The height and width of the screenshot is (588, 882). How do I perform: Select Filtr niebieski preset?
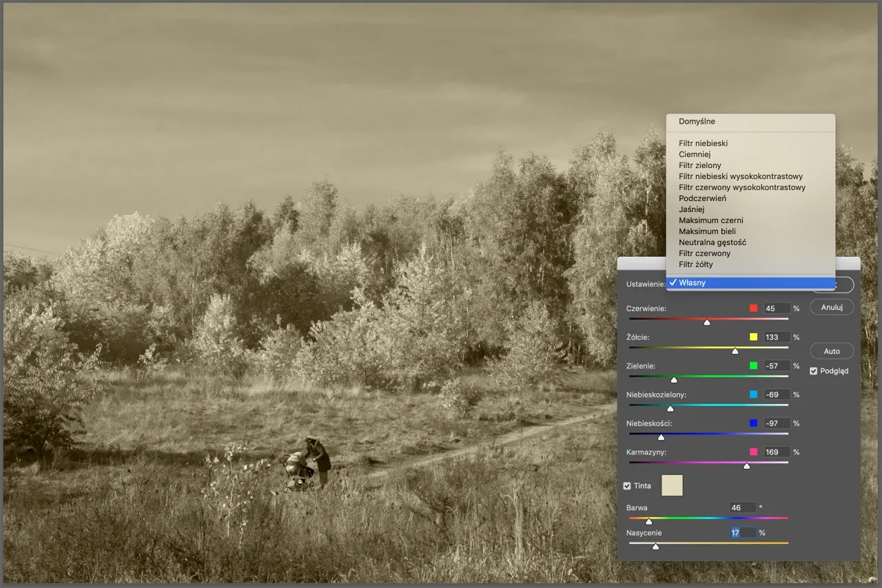click(x=703, y=143)
